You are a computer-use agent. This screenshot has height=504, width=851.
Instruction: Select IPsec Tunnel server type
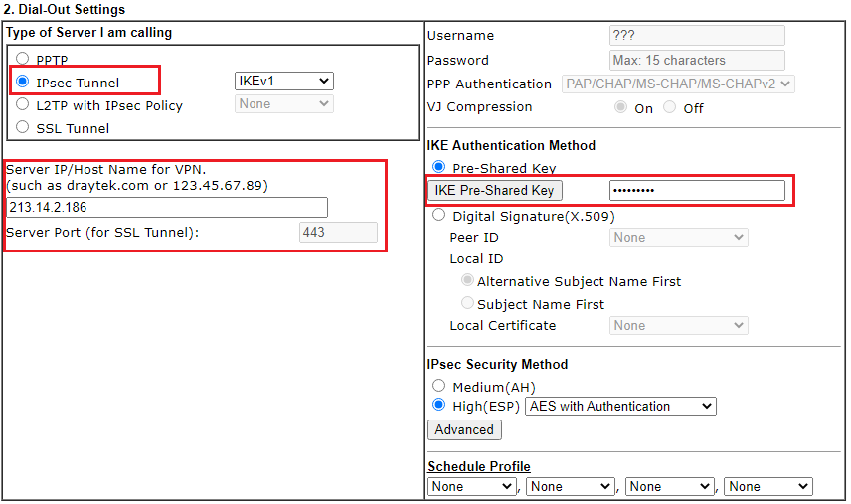23,83
